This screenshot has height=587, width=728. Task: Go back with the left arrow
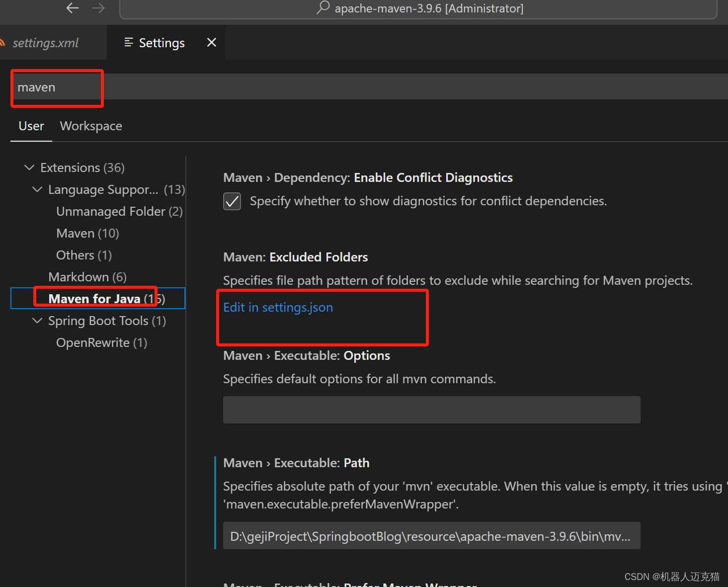click(x=73, y=8)
